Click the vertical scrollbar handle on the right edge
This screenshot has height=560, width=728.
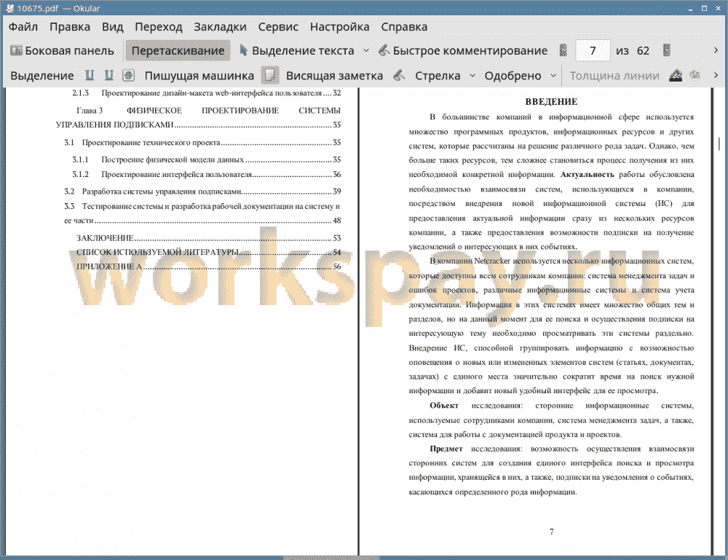pyautogui.click(x=719, y=143)
